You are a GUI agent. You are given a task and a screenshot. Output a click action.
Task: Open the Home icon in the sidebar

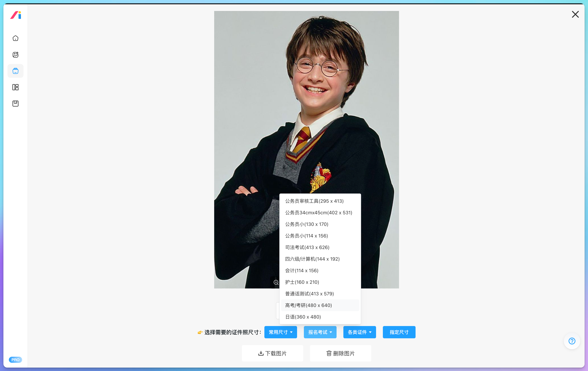pyautogui.click(x=15, y=38)
